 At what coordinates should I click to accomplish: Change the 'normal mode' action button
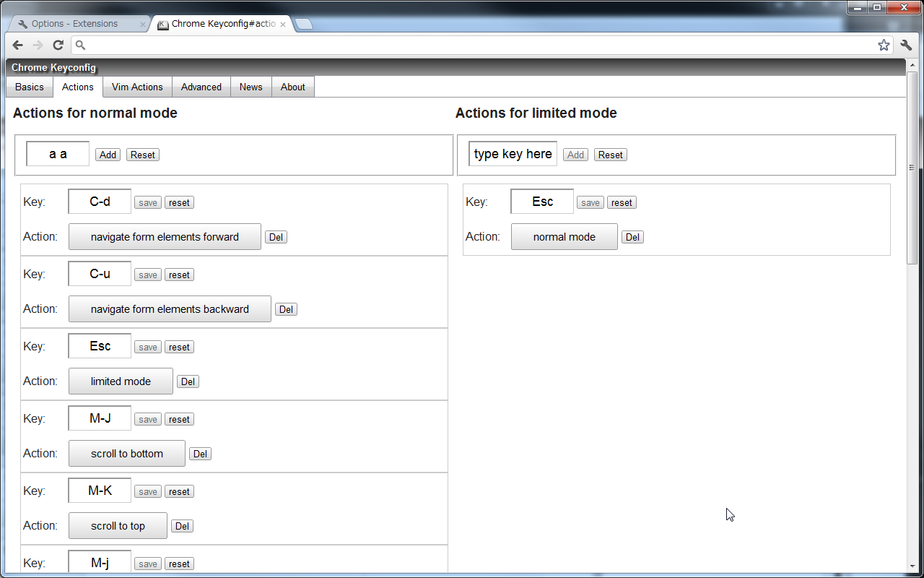[565, 237]
